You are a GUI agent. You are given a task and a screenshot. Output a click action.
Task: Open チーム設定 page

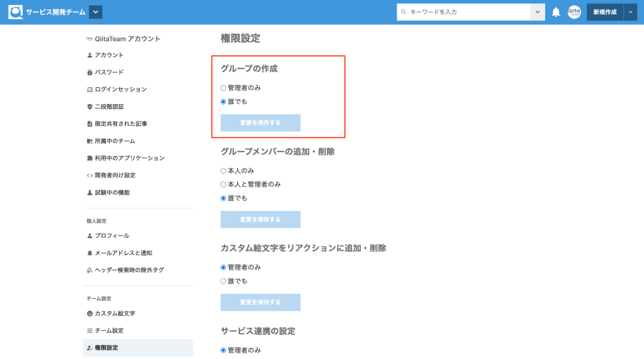click(x=109, y=330)
